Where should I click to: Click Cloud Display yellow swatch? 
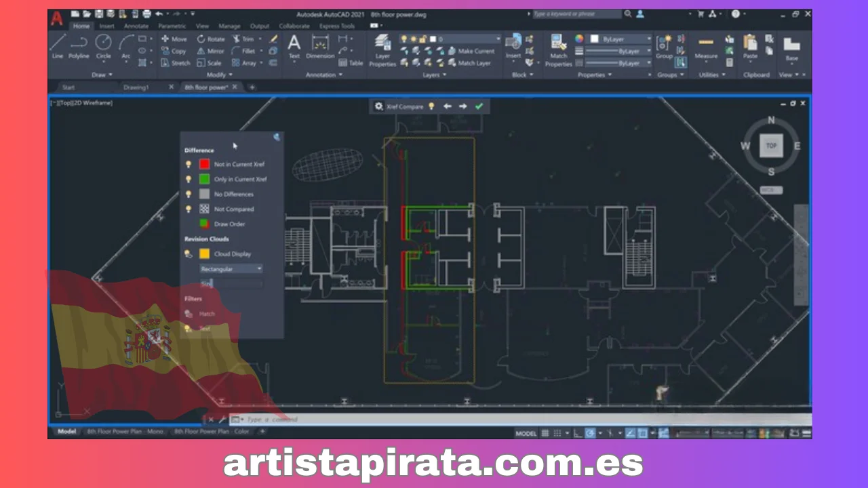point(204,253)
